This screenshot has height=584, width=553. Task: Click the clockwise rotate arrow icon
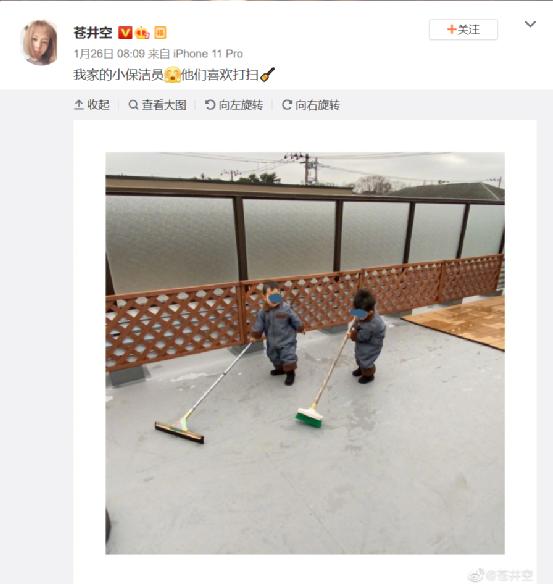[287, 105]
